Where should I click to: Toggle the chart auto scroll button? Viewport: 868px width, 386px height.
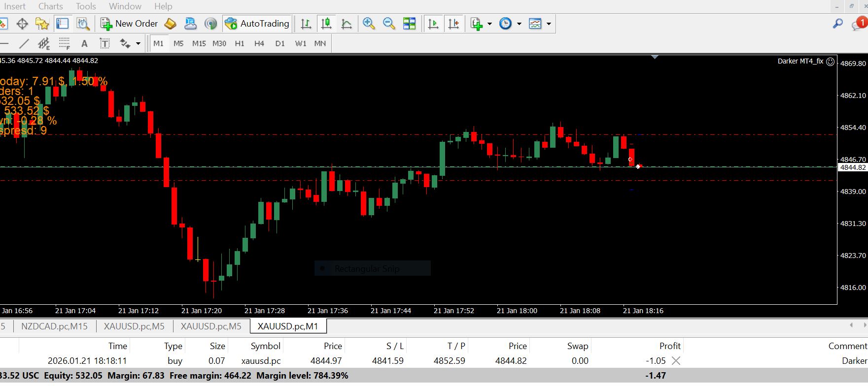pyautogui.click(x=433, y=24)
